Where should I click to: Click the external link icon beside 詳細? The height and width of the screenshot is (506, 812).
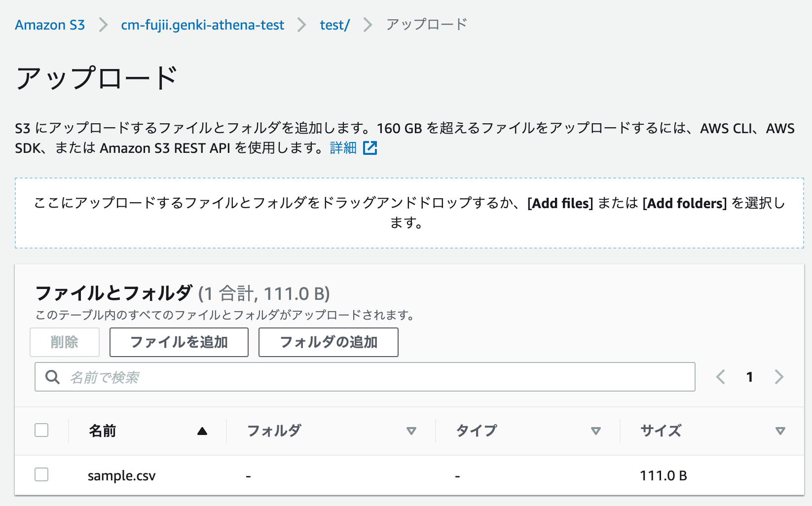tap(371, 147)
